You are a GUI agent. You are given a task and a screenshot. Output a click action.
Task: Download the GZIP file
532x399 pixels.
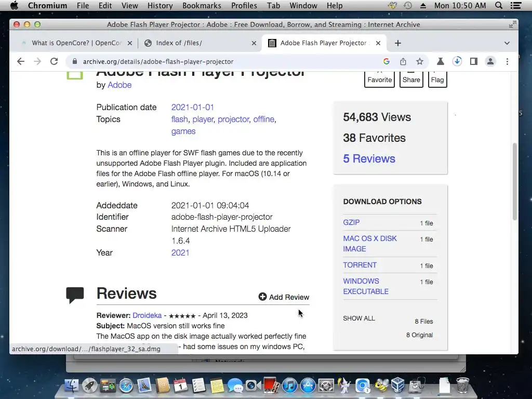[x=351, y=222]
